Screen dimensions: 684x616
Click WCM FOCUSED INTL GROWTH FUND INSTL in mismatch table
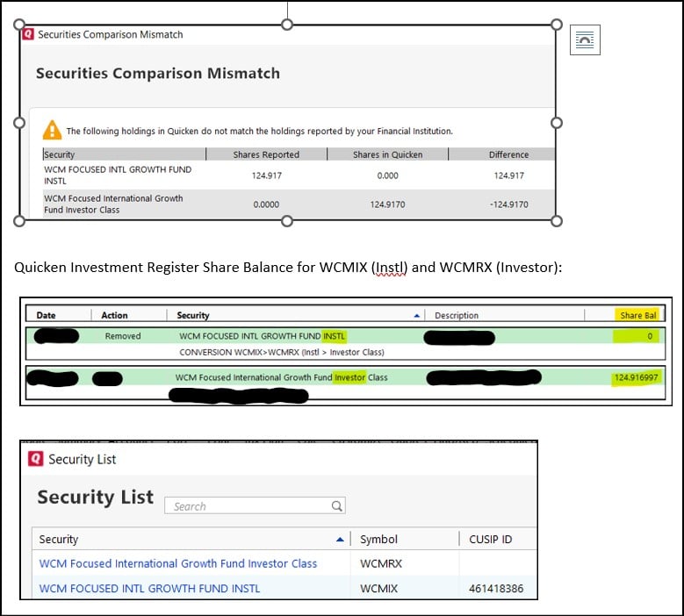(118, 175)
